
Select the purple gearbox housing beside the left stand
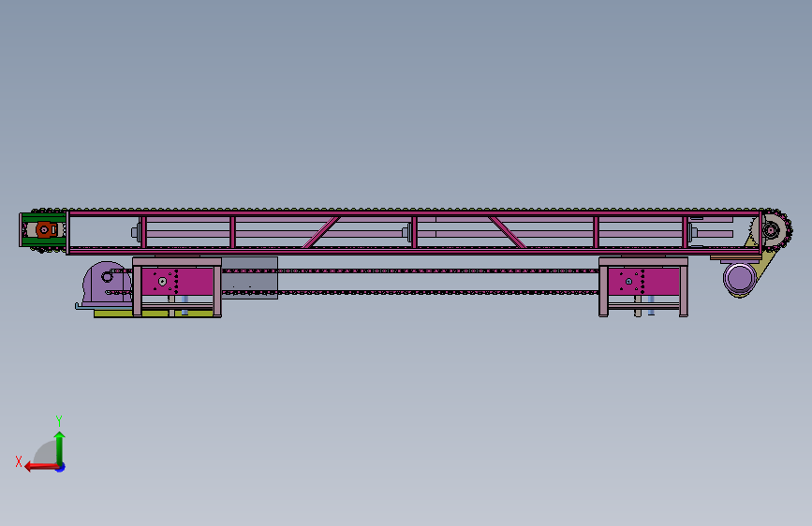point(106,284)
